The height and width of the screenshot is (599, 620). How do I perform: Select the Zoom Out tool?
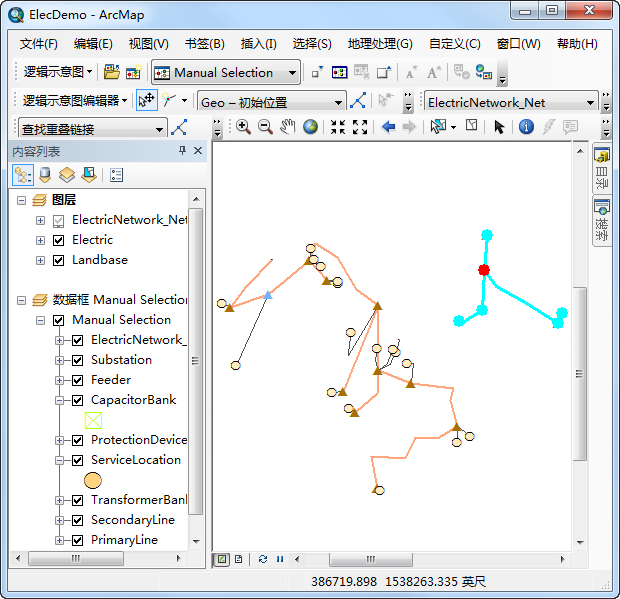[x=265, y=127]
